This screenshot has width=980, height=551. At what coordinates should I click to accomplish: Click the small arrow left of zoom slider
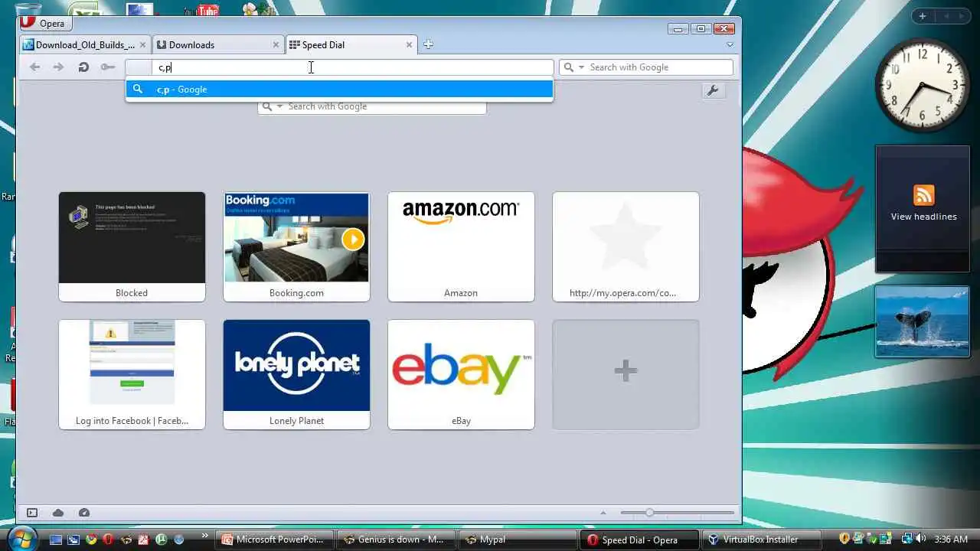tap(603, 513)
